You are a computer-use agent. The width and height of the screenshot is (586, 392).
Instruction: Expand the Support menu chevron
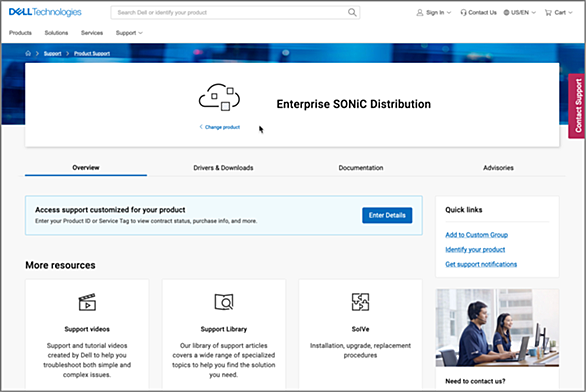[141, 33]
